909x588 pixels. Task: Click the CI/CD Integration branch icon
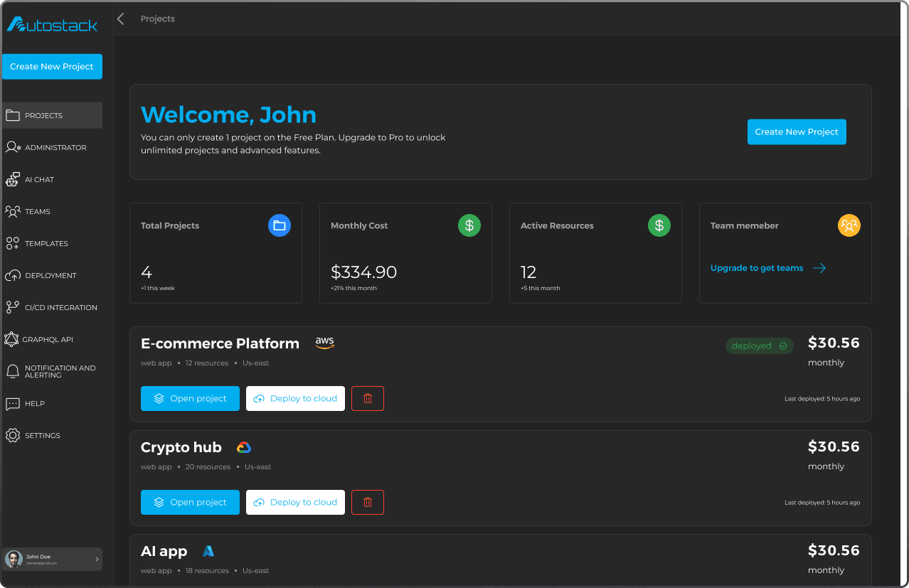[x=12, y=307]
